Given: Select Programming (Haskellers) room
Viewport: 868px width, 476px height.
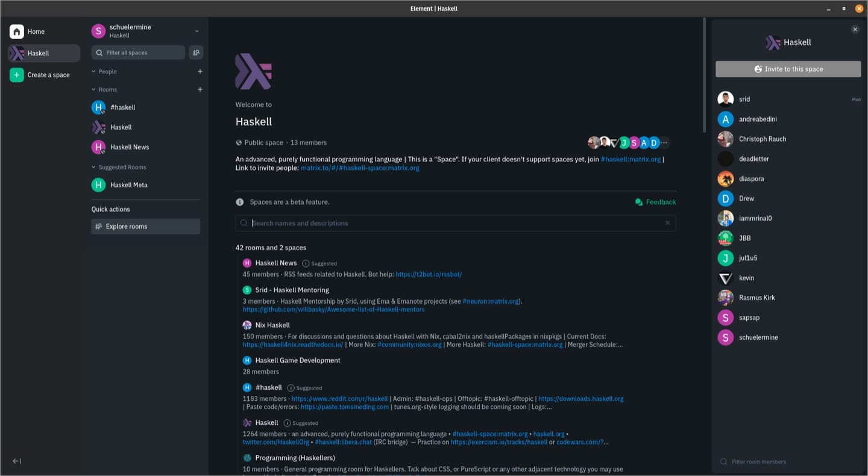Looking at the screenshot, I should 295,458.
